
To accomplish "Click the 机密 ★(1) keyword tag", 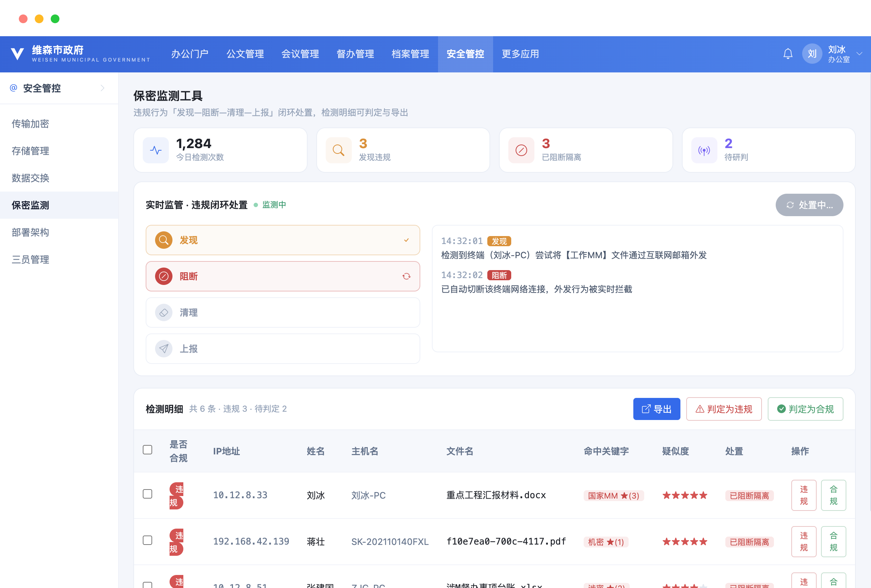I will pos(606,542).
